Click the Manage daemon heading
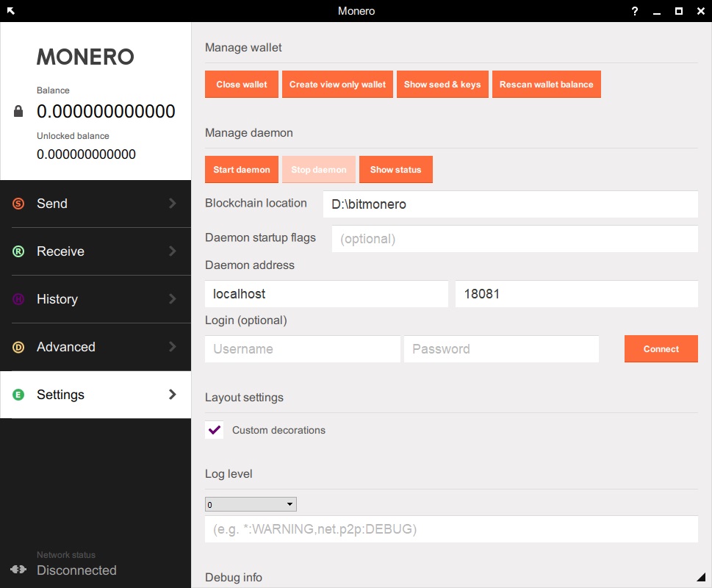Screen dimensions: 712x588 click(x=249, y=132)
